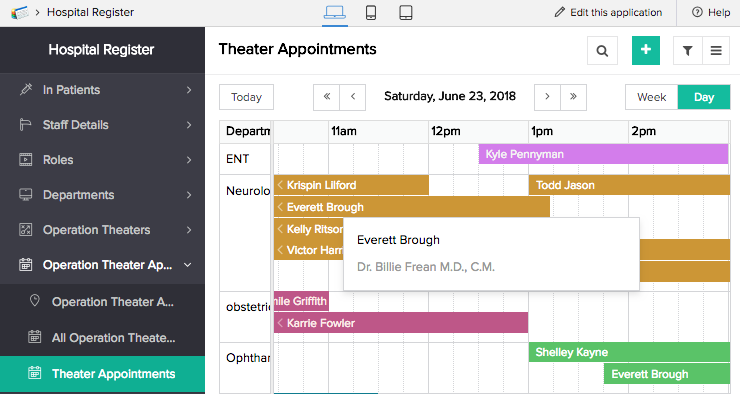Click the Saturday, June 23, 2018 date label
Image resolution: width=740 pixels, height=394 pixels.
coord(450,97)
